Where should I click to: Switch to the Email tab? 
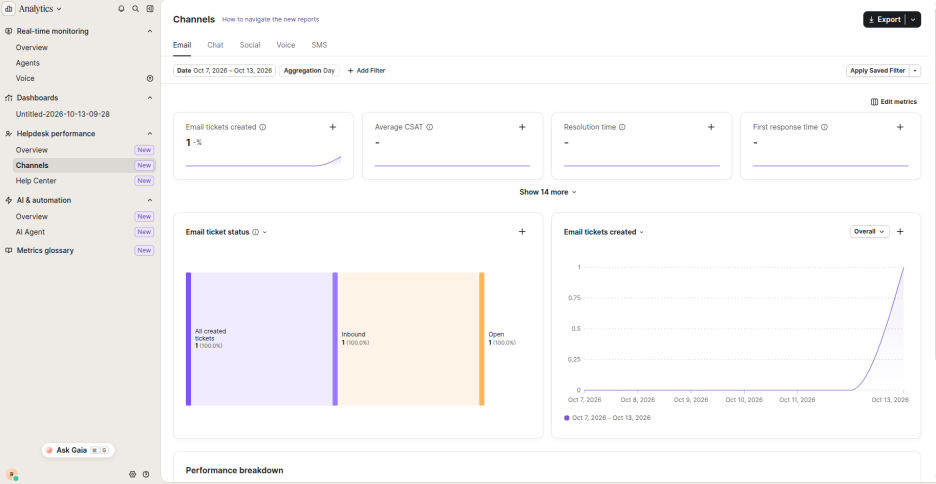pos(182,45)
